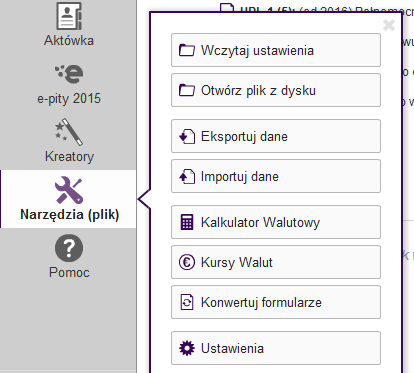The image size is (414, 373).
Task: Open the Kreatory magic wand icon
Action: click(x=69, y=132)
